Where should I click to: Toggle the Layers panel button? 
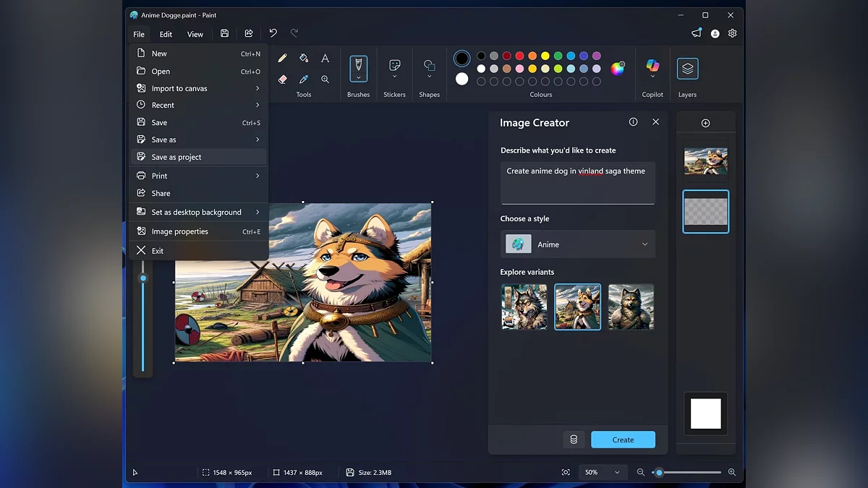[x=687, y=69]
